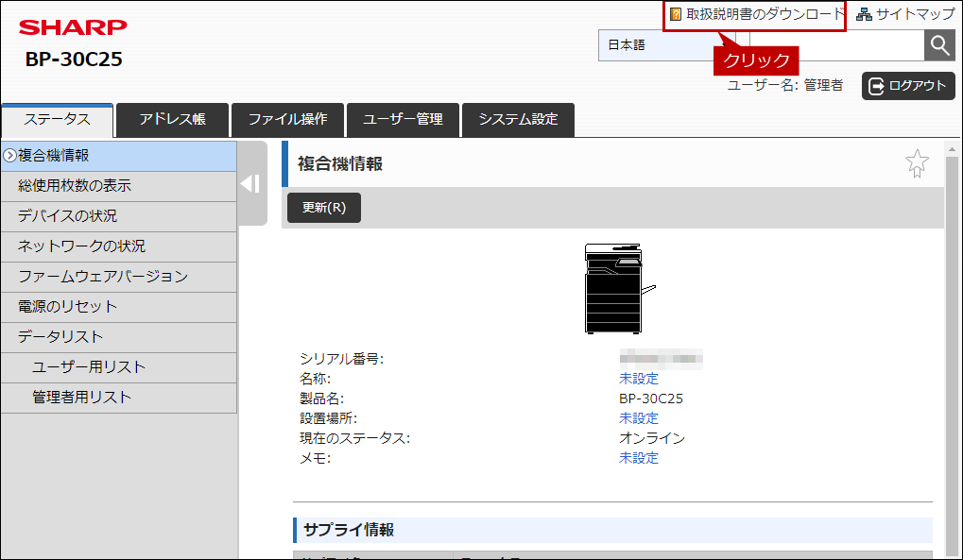Click the vertical scrollbar of the content pane

(952, 356)
